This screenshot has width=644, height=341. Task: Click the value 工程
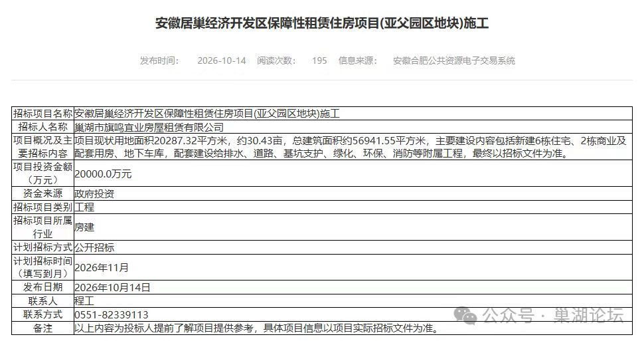84,207
